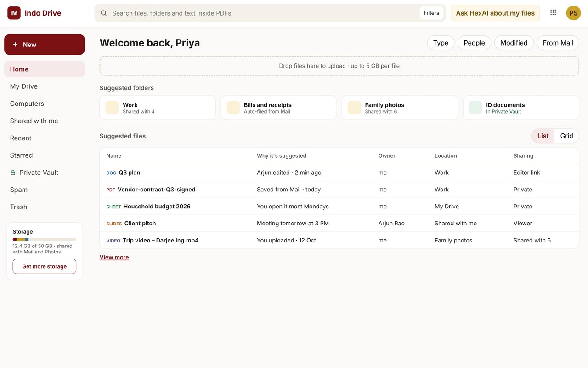Click the Why it's suggested column header

282,156
